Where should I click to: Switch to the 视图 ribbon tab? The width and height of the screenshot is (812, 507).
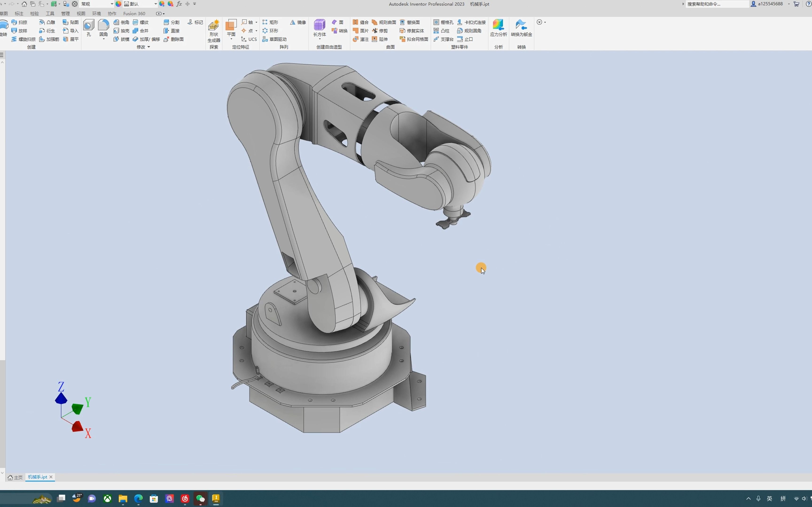(81, 13)
